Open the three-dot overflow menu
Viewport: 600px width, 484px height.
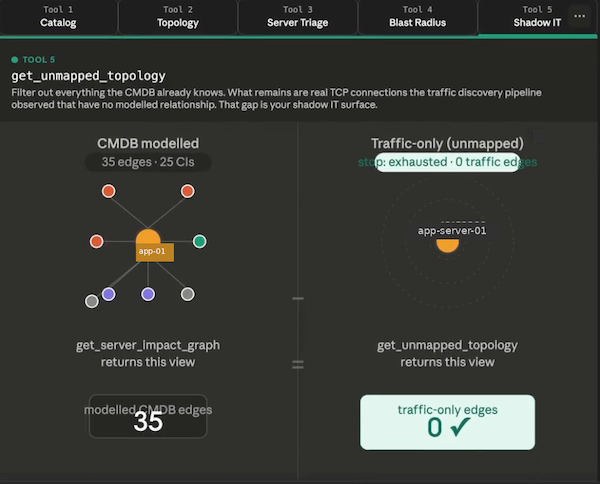coord(579,16)
